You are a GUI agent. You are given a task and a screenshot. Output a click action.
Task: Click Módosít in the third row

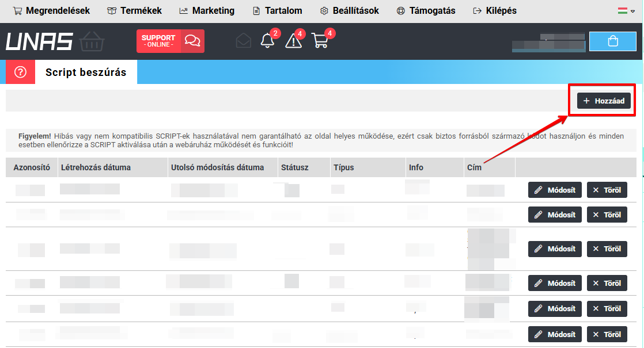[555, 249]
